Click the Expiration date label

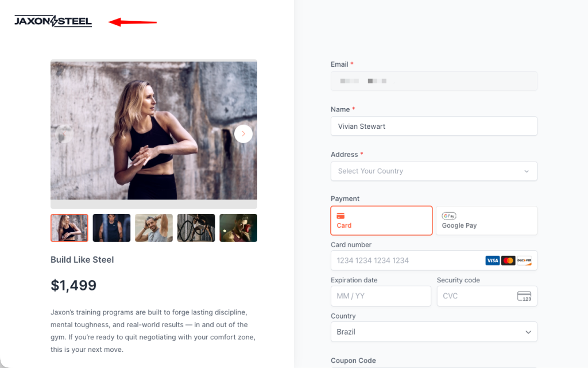(354, 280)
